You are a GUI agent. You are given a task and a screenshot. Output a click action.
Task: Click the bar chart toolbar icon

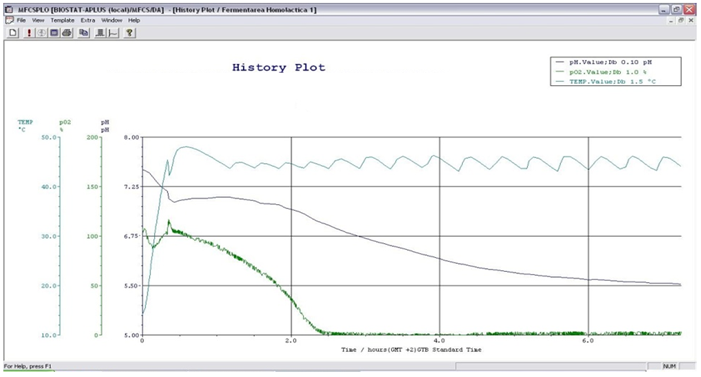[100, 33]
